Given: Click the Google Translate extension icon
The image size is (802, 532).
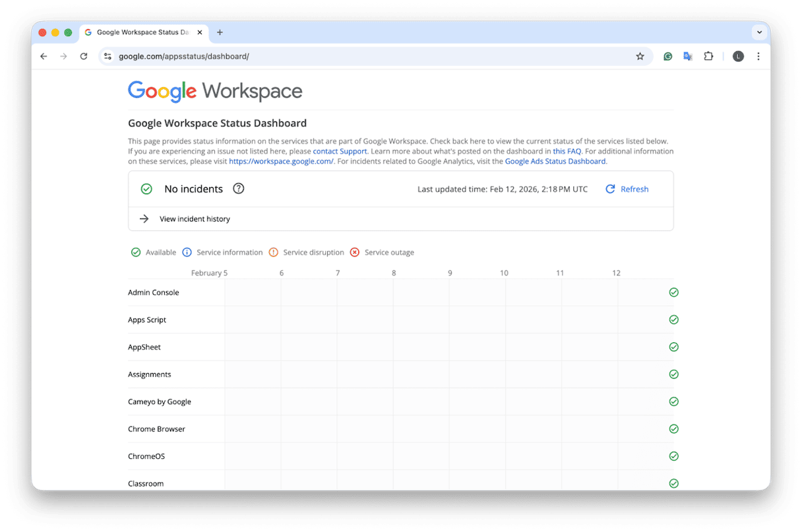Looking at the screenshot, I should click(688, 57).
